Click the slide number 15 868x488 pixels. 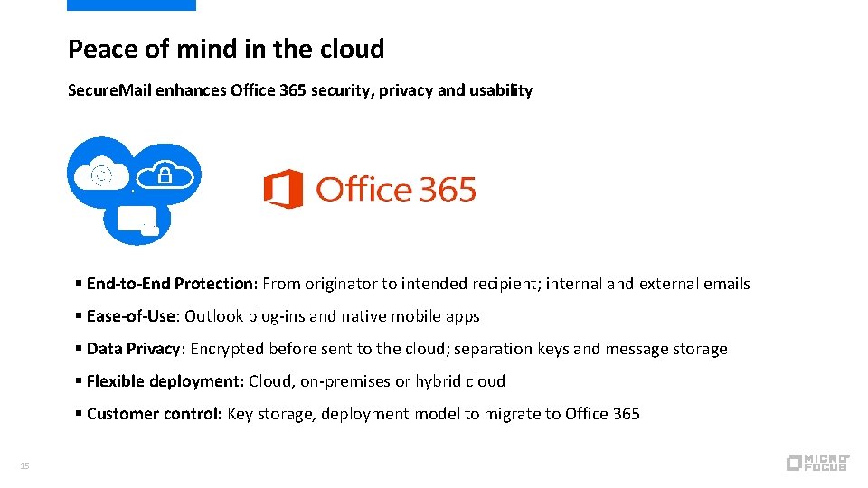(x=24, y=466)
